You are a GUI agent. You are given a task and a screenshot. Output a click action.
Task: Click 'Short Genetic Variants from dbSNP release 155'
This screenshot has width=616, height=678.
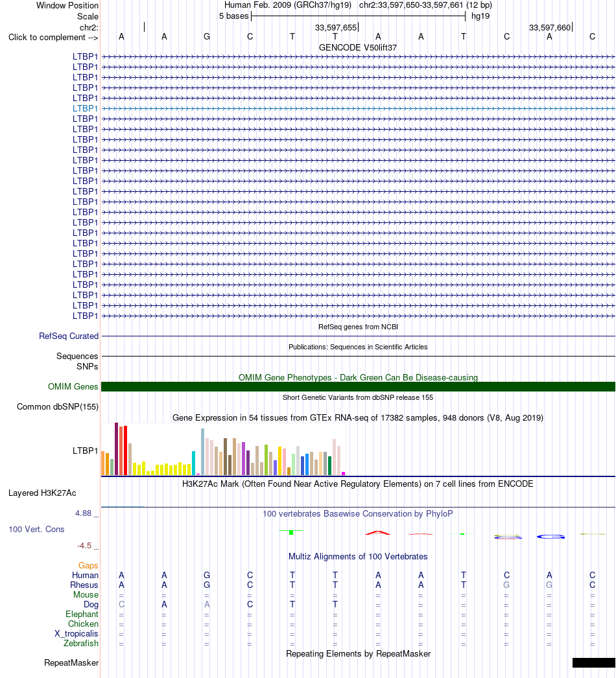coord(358,397)
